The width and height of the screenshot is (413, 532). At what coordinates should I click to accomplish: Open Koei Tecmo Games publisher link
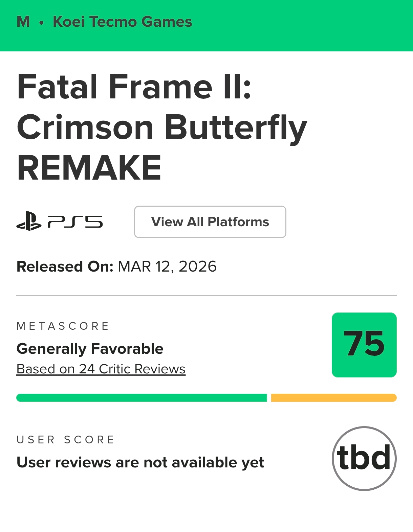[123, 22]
